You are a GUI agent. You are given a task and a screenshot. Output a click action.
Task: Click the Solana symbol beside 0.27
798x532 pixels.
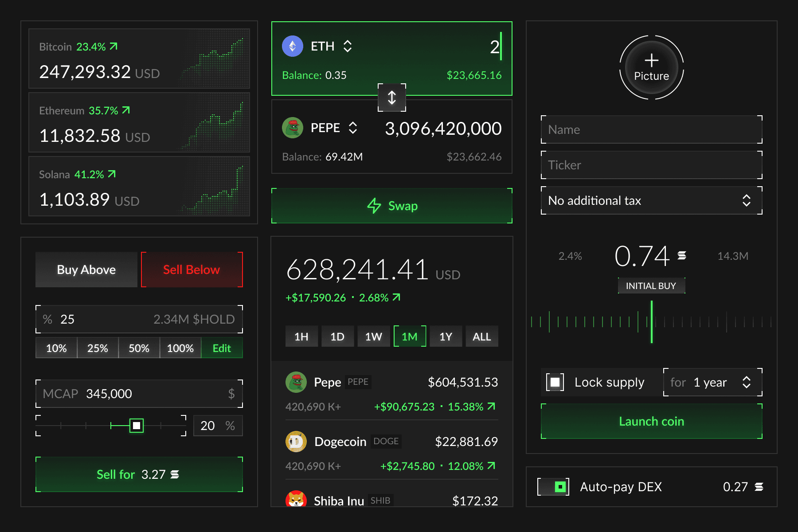point(759,487)
